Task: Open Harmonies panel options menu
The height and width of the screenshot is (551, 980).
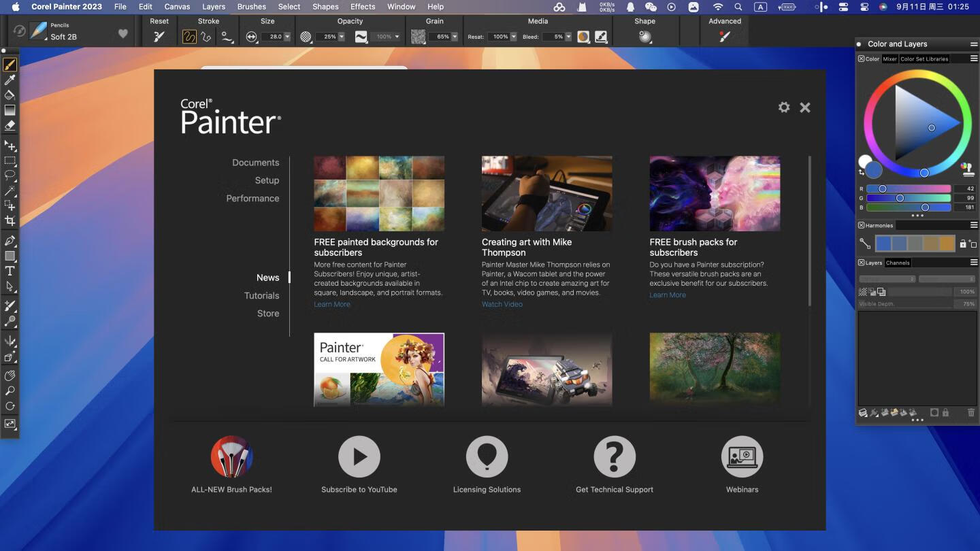Action: pos(974,225)
